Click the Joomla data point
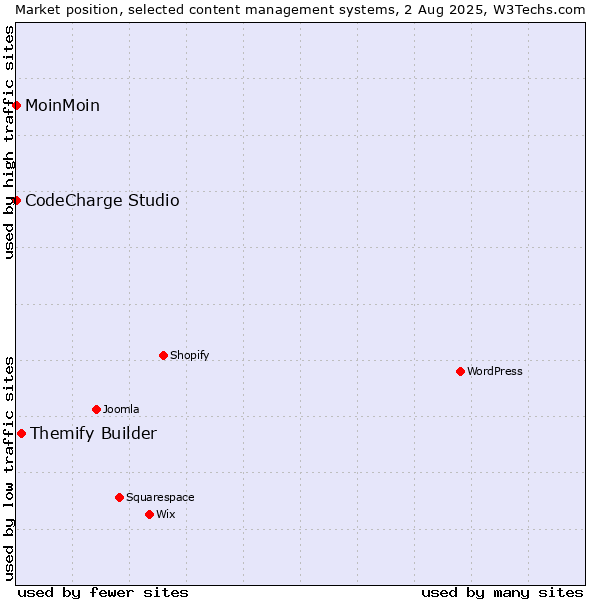Screen dimensions: 600x600 pyautogui.click(x=96, y=409)
